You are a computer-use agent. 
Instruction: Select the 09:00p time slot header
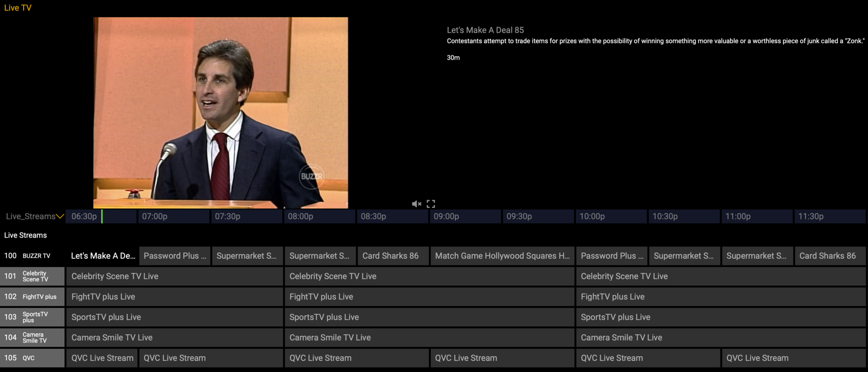465,217
